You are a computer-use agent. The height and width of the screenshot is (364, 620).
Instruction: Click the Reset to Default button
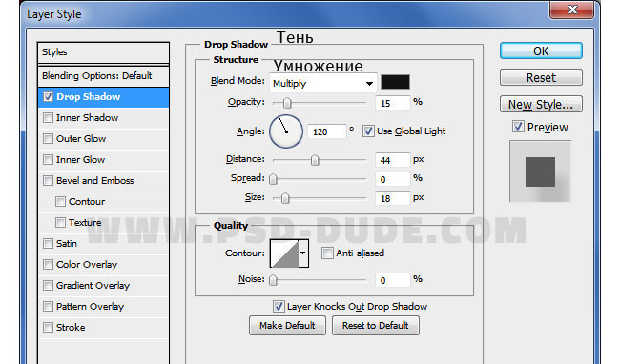(376, 325)
